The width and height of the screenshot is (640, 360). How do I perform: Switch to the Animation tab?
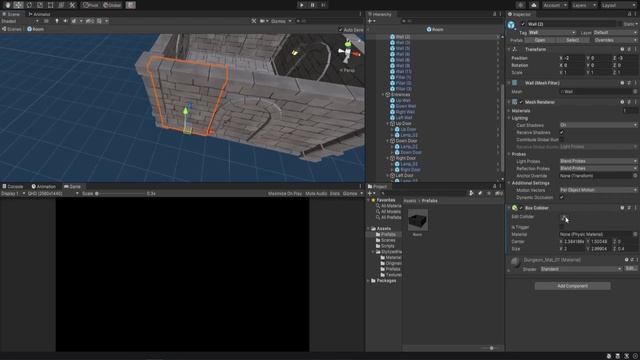tap(44, 187)
